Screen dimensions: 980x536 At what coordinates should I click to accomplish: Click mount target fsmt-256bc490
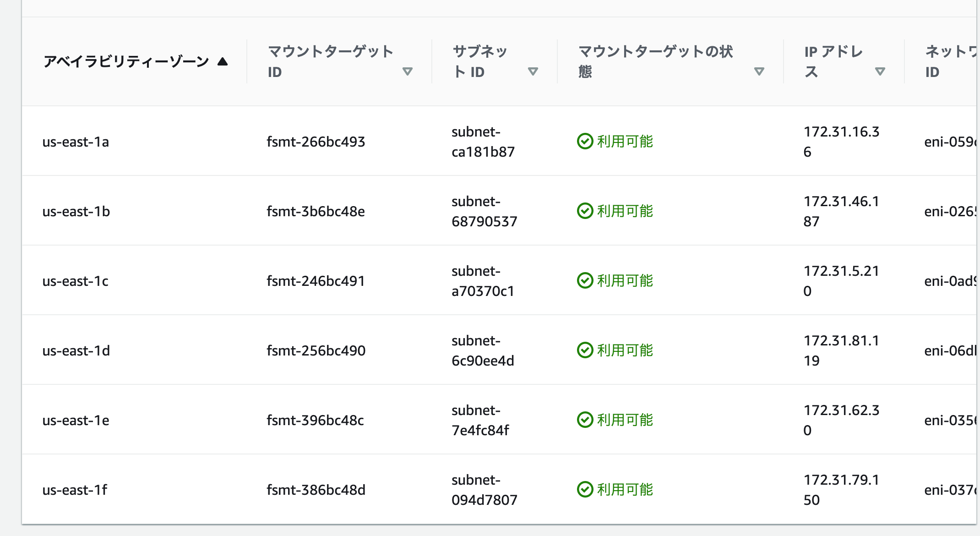[x=316, y=351]
